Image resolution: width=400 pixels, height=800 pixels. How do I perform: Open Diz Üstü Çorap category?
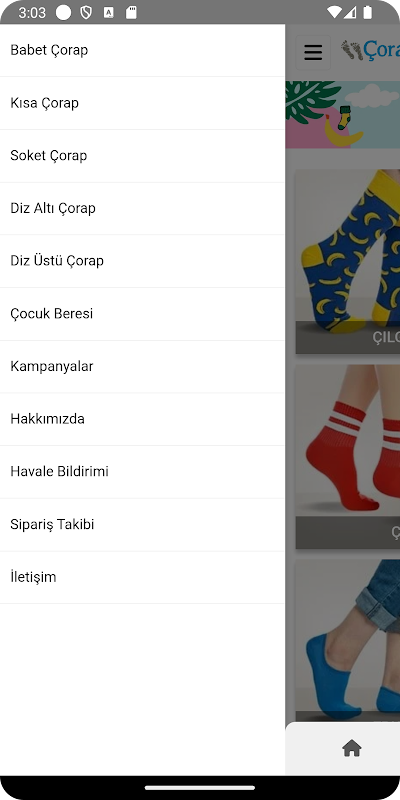pyautogui.click(x=142, y=261)
